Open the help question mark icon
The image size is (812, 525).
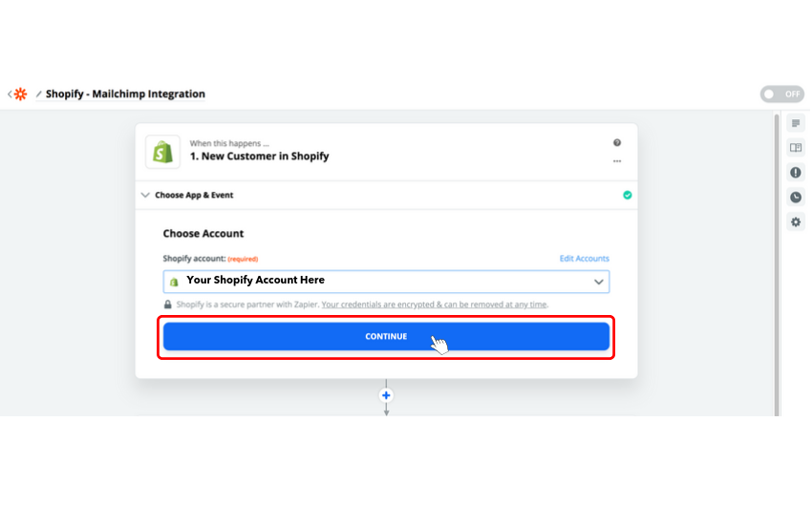[617, 143]
